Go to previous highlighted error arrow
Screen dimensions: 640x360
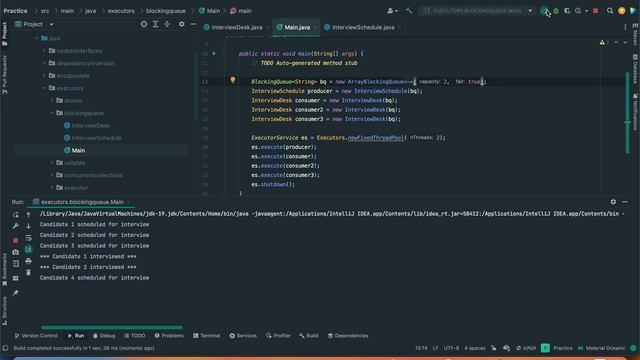click(x=616, y=42)
